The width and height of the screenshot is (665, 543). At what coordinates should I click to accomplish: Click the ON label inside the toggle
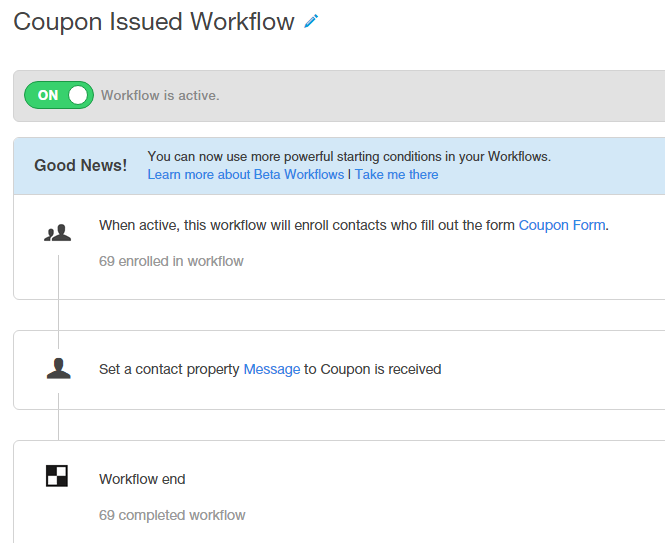point(48,95)
